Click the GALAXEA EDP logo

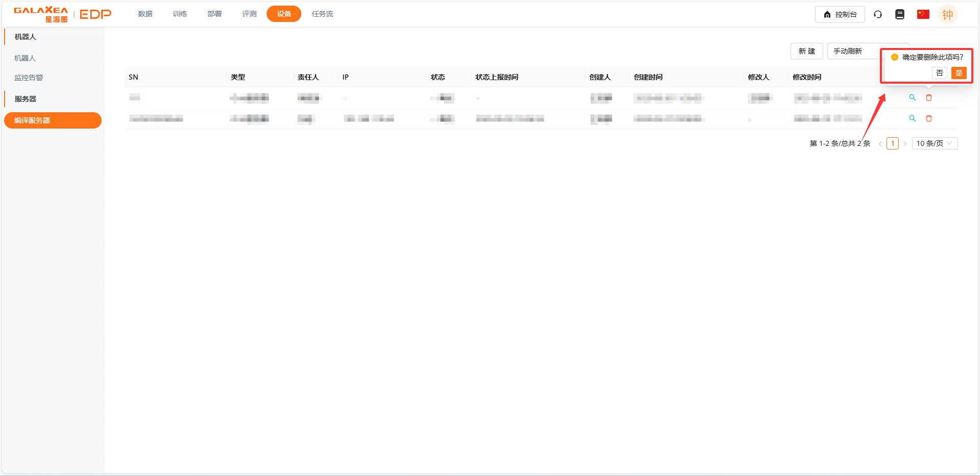pos(62,14)
